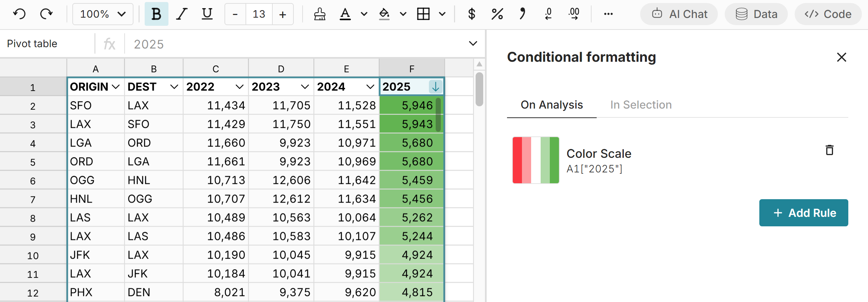Click the vertical scrollbar up arrow
This screenshot has height=302, width=868.
point(479,64)
